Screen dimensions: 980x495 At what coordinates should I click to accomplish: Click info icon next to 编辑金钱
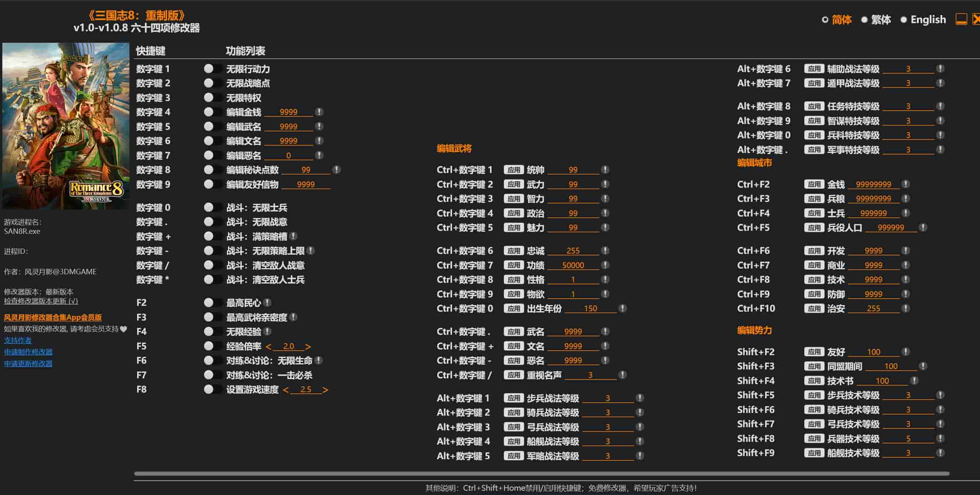tap(319, 112)
